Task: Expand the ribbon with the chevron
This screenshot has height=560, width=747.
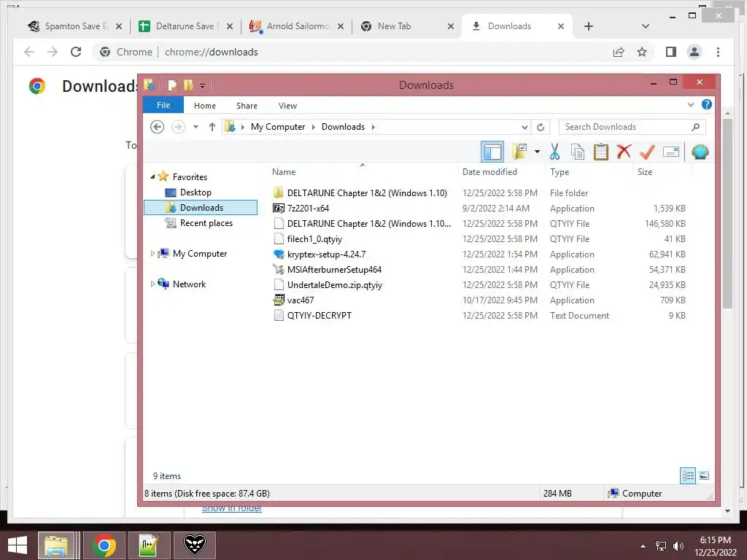Action: [690, 104]
